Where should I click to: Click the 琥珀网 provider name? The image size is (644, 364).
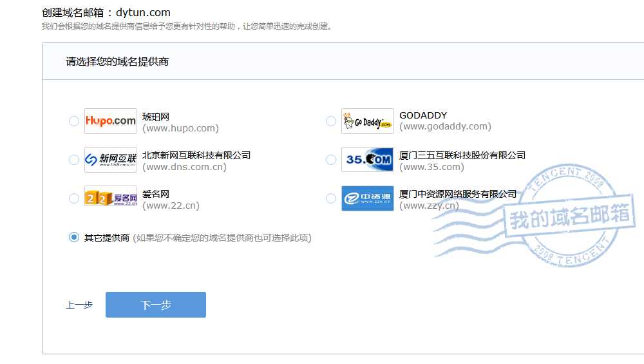point(156,117)
